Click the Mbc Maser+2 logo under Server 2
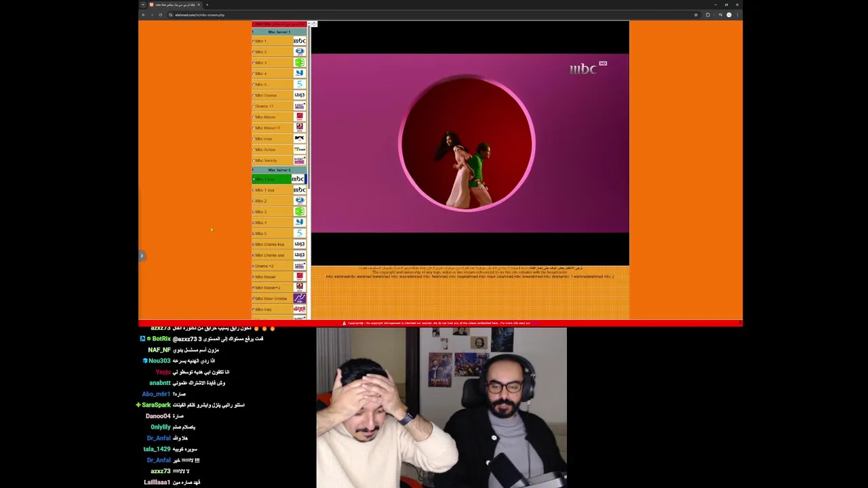Viewport: 868px width, 488px height. click(299, 287)
